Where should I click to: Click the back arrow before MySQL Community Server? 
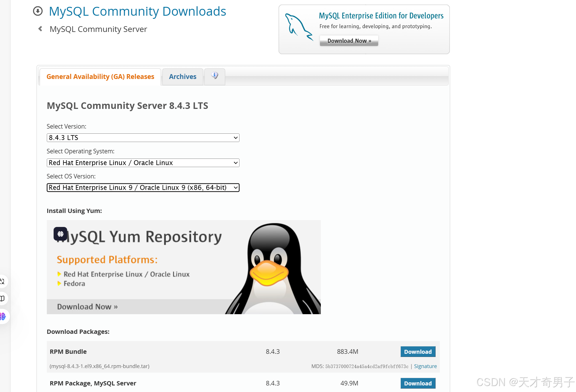point(40,29)
